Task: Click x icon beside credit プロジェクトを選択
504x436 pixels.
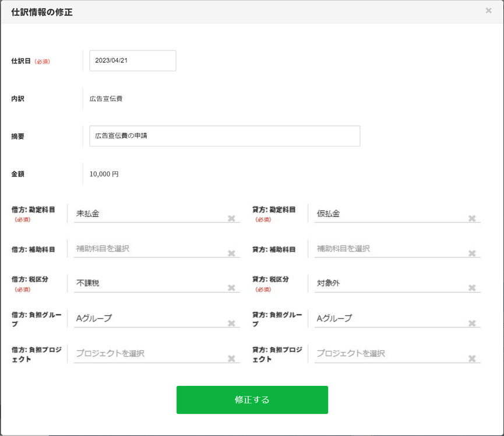Action: tap(472, 358)
